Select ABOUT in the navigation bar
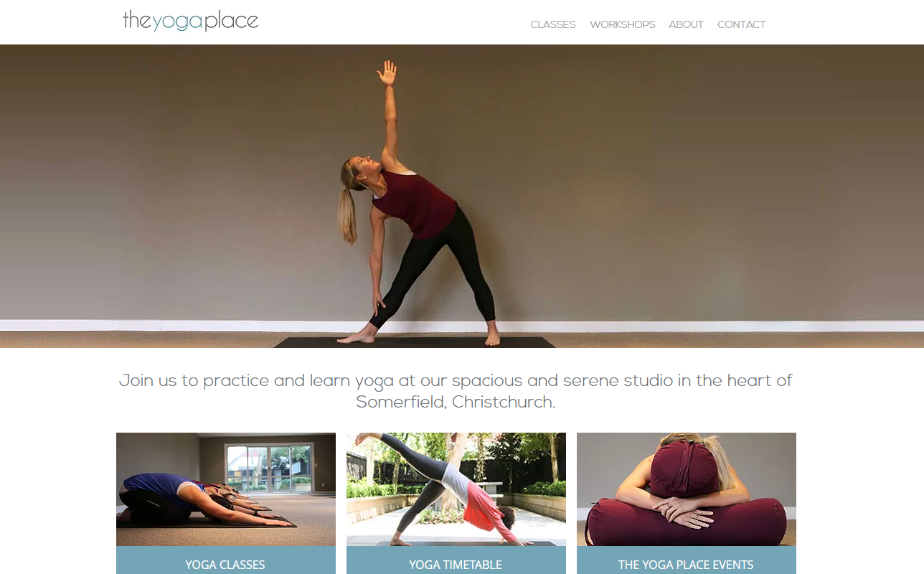This screenshot has width=924, height=574. 686,24
